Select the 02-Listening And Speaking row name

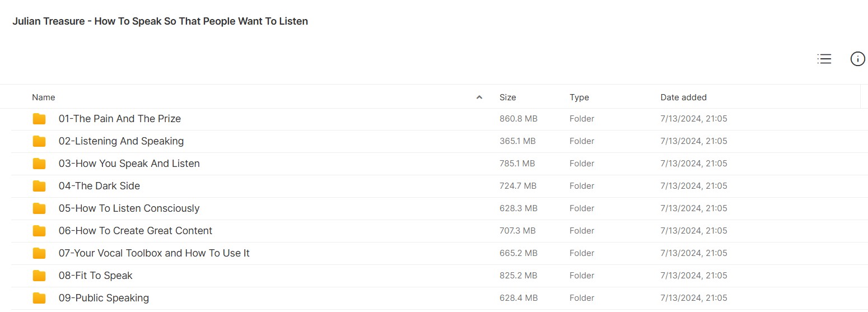[121, 141]
